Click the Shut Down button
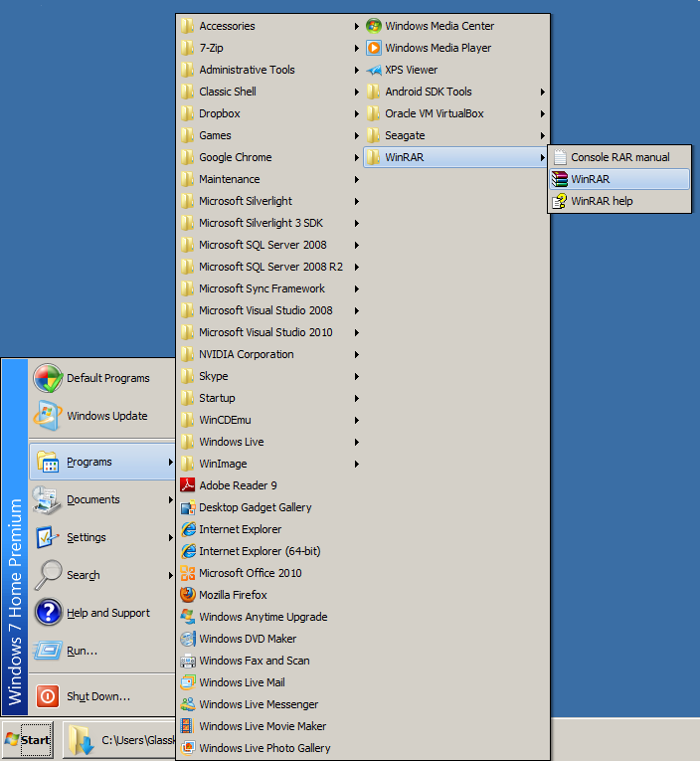The height and width of the screenshot is (761, 700). 97,696
